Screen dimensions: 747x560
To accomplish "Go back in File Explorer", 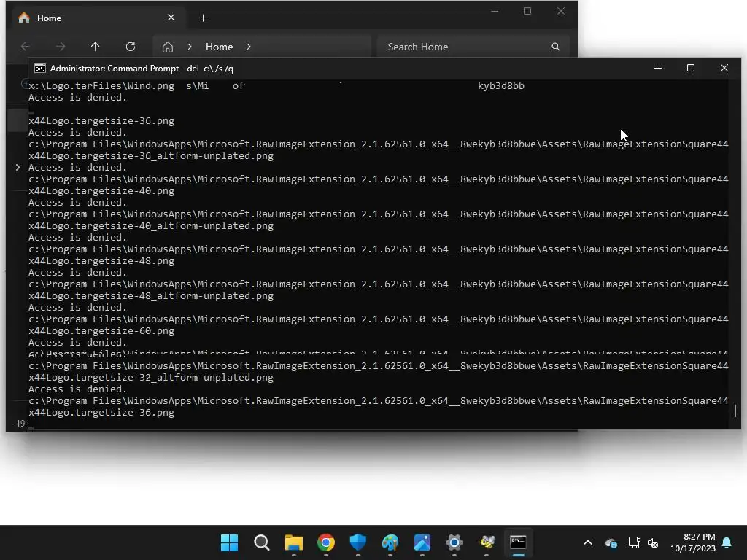I will tap(26, 47).
